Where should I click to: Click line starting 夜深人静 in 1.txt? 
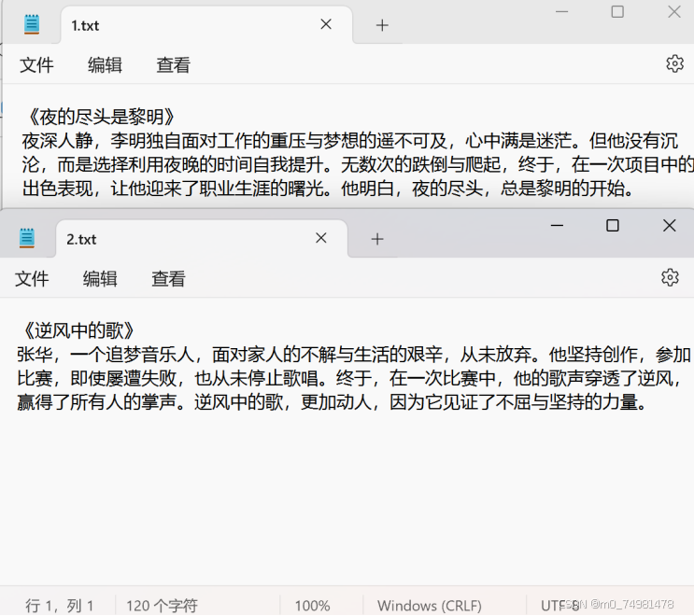click(349, 141)
